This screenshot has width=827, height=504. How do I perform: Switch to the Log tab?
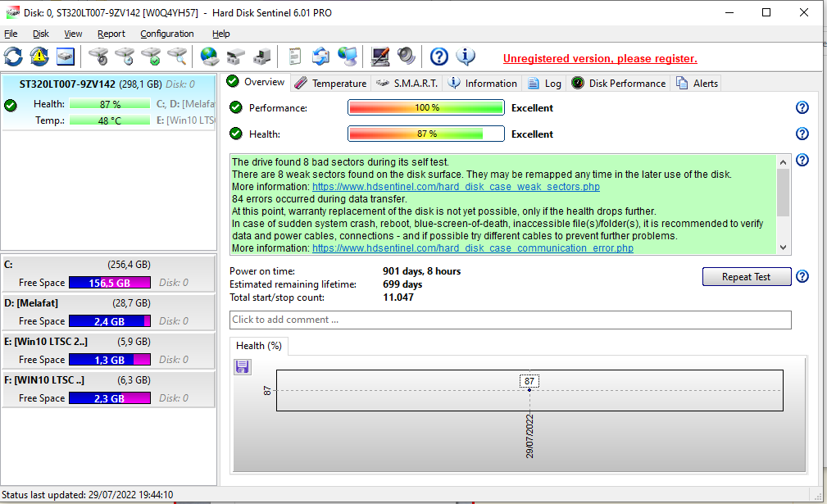click(545, 84)
